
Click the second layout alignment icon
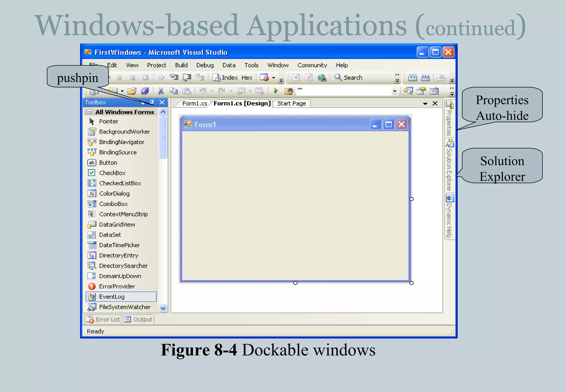(x=425, y=78)
